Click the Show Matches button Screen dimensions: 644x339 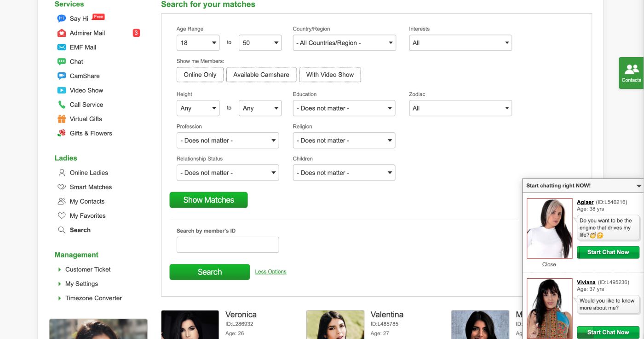tap(209, 200)
